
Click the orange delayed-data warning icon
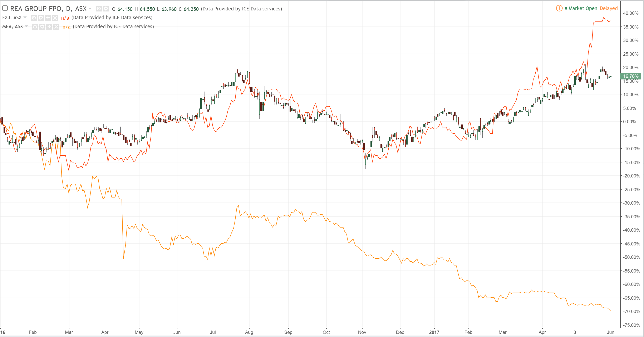[559, 8]
